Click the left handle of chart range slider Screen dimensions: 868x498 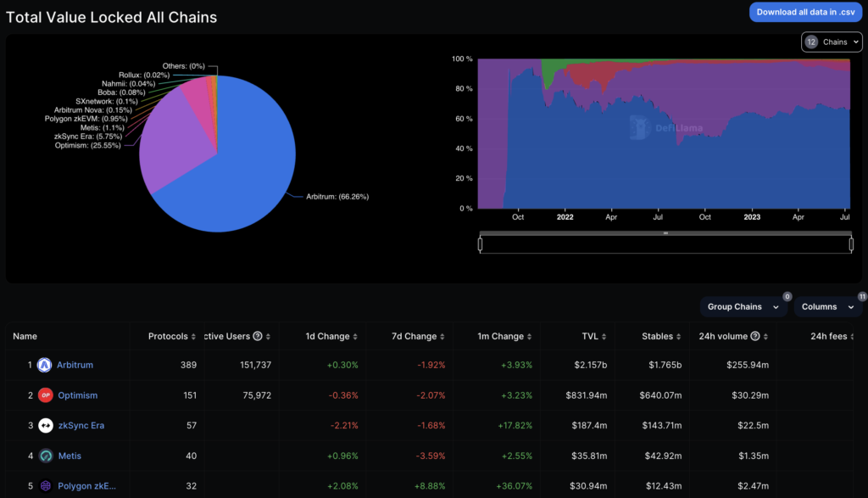pos(480,243)
